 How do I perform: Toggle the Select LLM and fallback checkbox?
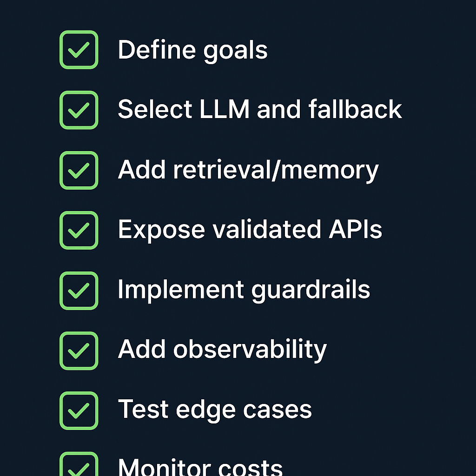pos(79,110)
